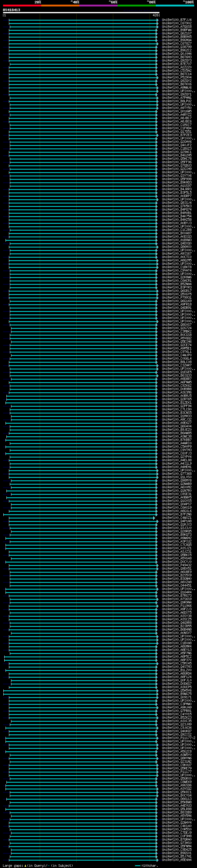Select the label UniRef100_P49432
The width and height of the screenshot is (197, 868).
[x=176, y=565]
